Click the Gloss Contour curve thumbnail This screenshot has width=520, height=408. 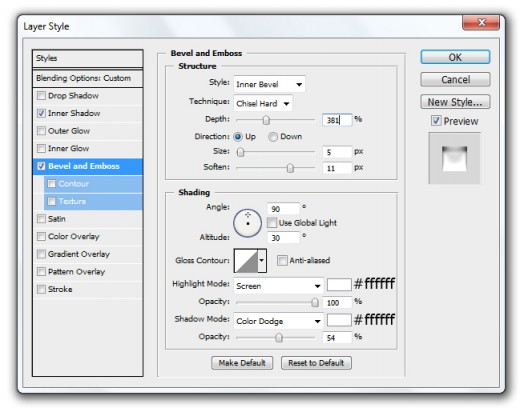(246, 260)
